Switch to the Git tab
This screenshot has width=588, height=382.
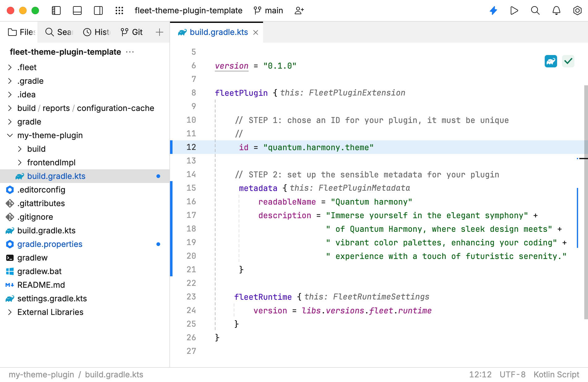click(132, 32)
